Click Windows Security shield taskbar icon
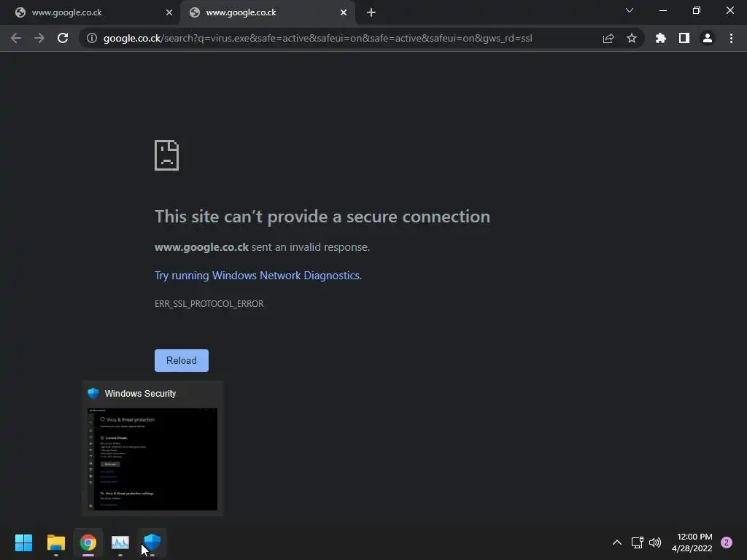 152,542
